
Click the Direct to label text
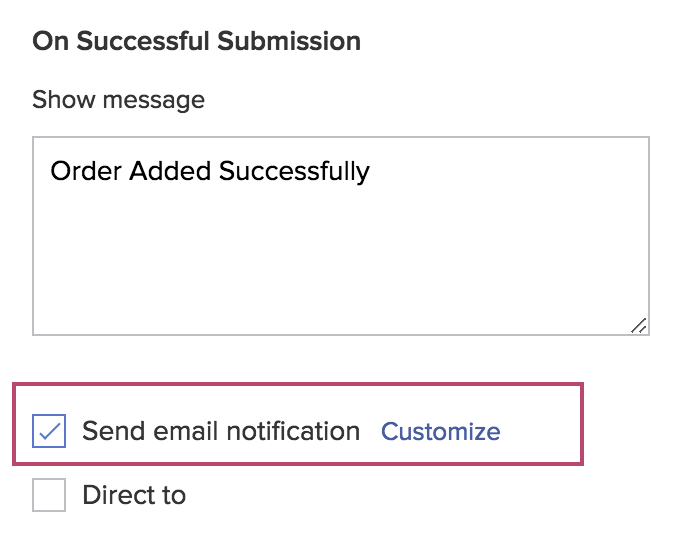click(x=134, y=495)
